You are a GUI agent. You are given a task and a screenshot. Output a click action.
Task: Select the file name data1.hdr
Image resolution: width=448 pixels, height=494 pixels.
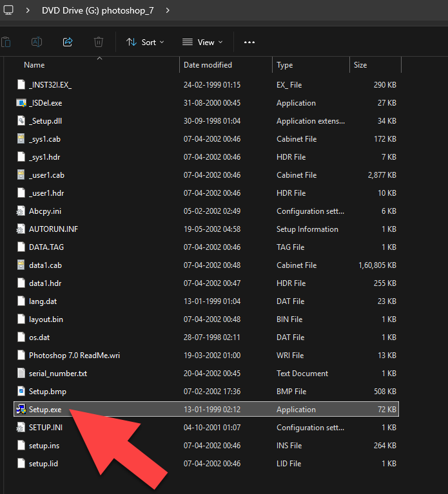(x=45, y=283)
